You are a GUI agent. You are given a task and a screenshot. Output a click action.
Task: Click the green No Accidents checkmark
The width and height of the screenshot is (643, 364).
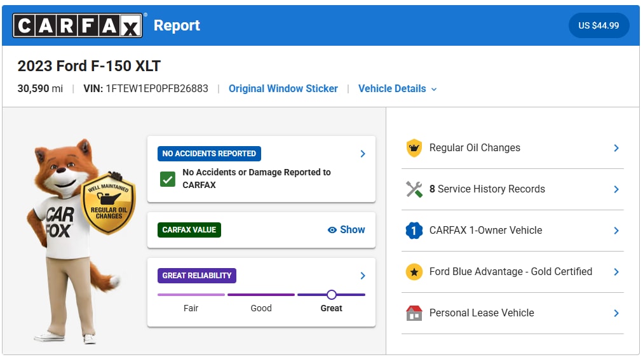[168, 179]
